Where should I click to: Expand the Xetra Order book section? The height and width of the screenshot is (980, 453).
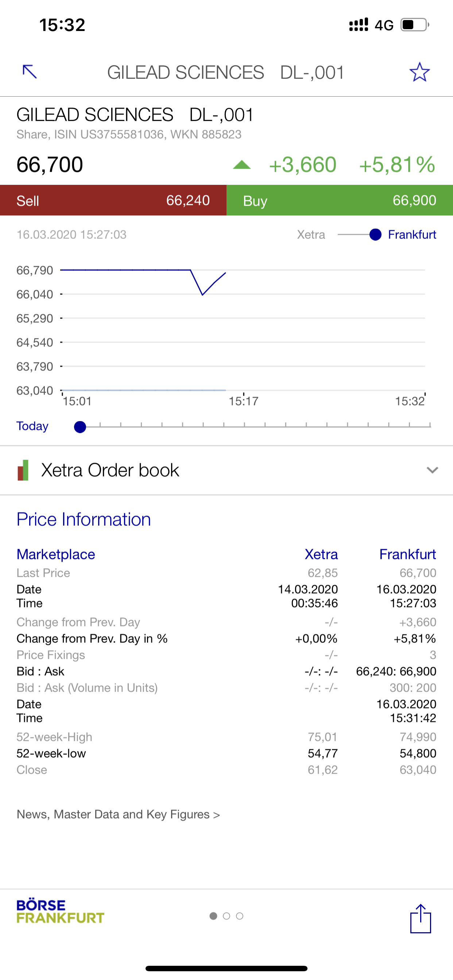point(432,470)
